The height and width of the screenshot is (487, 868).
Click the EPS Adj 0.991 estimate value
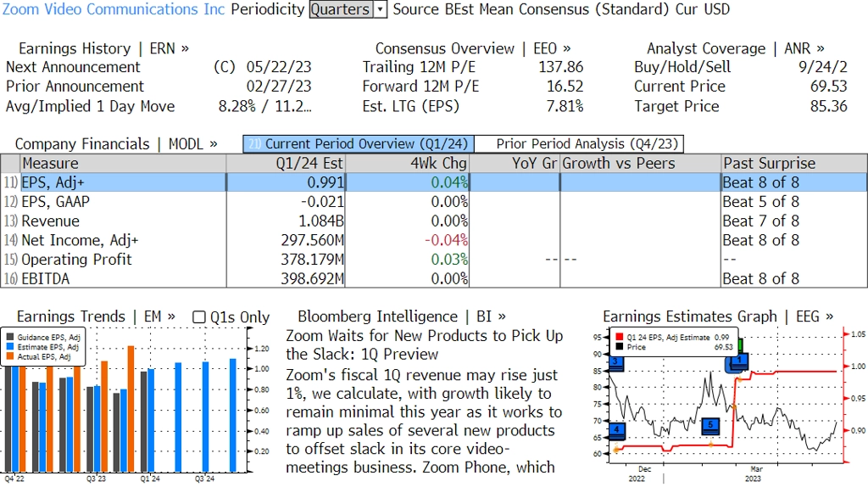(325, 182)
